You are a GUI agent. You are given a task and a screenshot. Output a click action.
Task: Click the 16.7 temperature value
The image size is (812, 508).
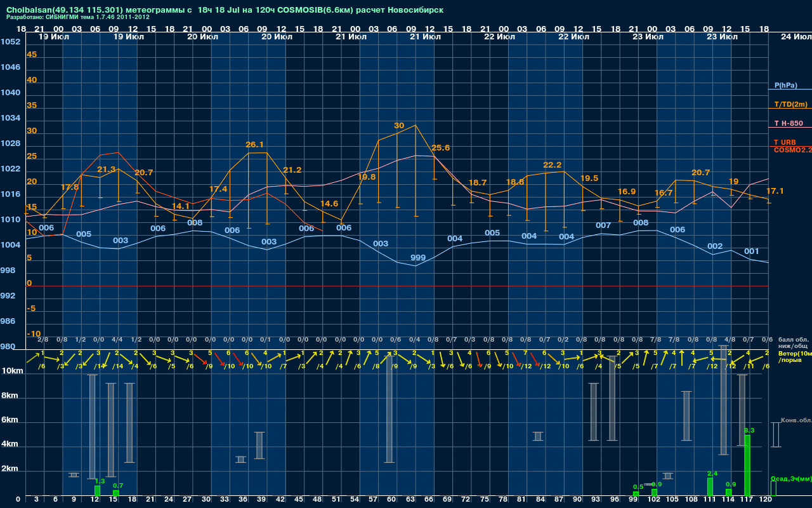(664, 193)
